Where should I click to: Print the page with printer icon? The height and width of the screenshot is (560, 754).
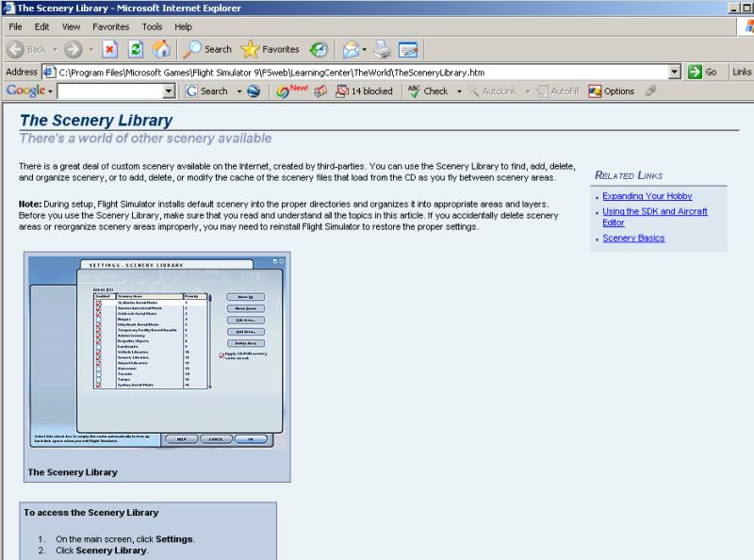383,50
